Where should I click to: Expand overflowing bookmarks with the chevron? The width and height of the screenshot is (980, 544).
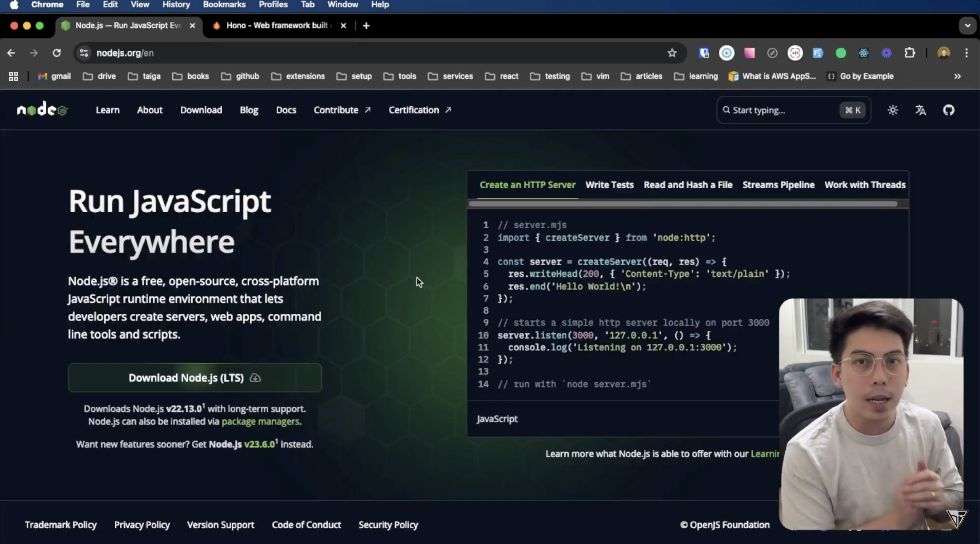[957, 76]
